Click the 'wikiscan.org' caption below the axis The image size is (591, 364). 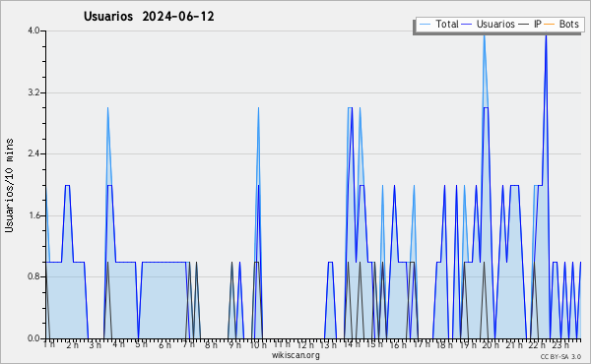[x=295, y=355]
